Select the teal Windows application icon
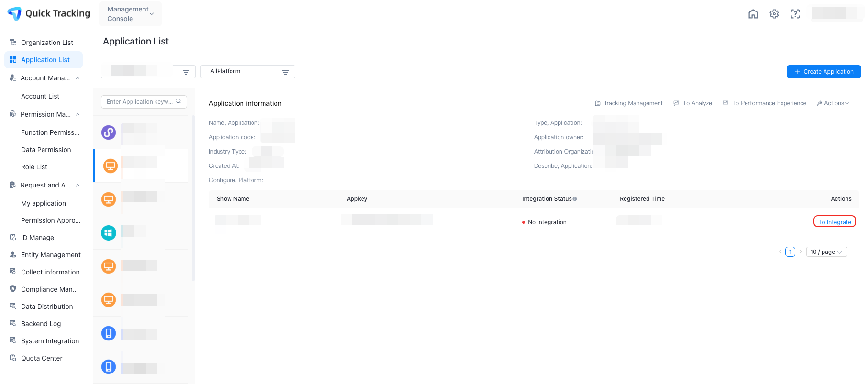Screen dimensions: 868x384 click(x=109, y=233)
